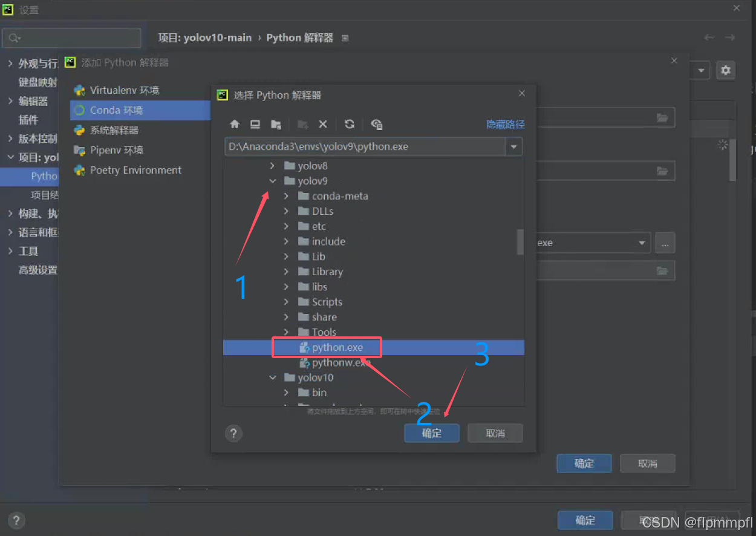Toggle show hidden files icon
756x536 pixels.
[x=376, y=124]
